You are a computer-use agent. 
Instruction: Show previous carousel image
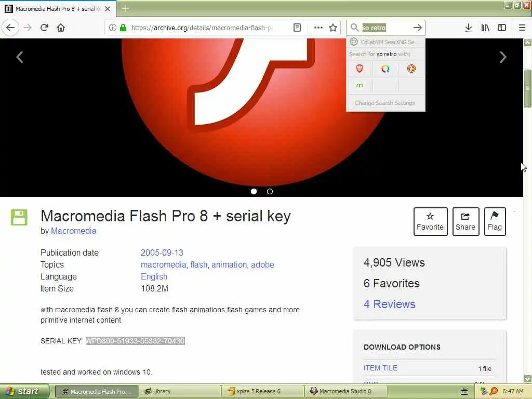click(x=20, y=57)
